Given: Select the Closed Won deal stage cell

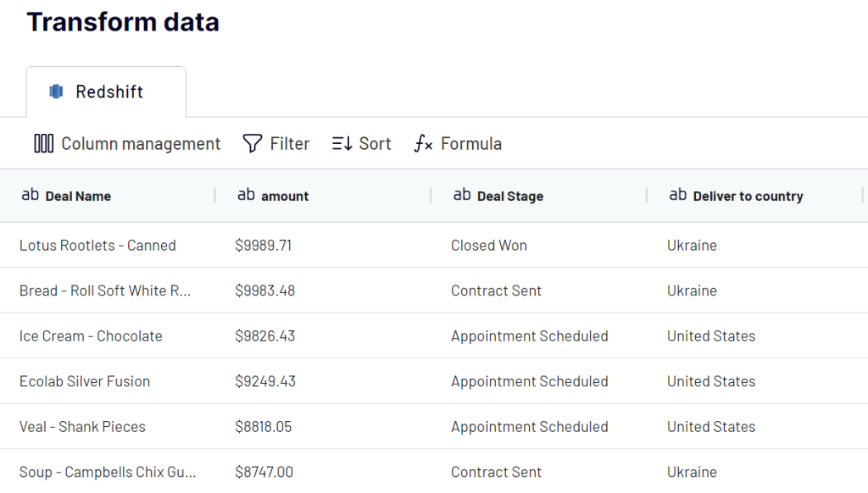Looking at the screenshot, I should pyautogui.click(x=489, y=245).
